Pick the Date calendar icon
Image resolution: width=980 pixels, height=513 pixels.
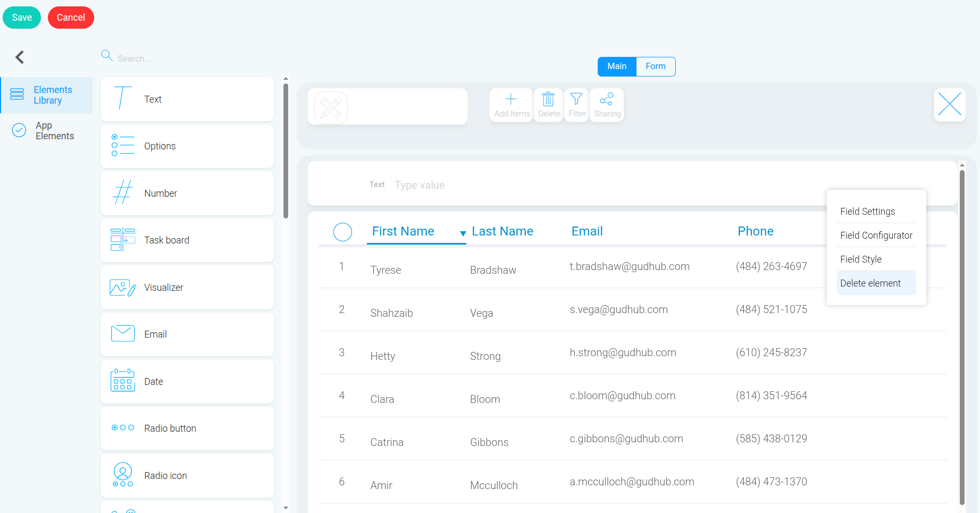[x=123, y=381]
